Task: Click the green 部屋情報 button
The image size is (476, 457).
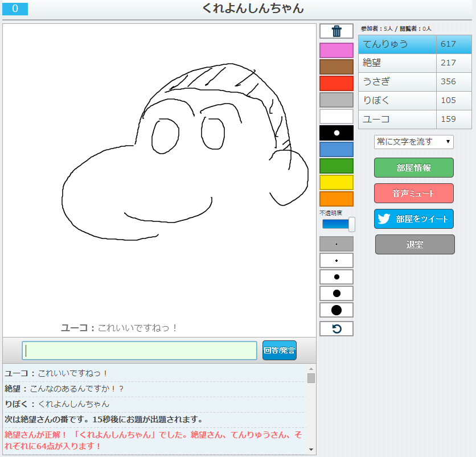Action: point(414,167)
